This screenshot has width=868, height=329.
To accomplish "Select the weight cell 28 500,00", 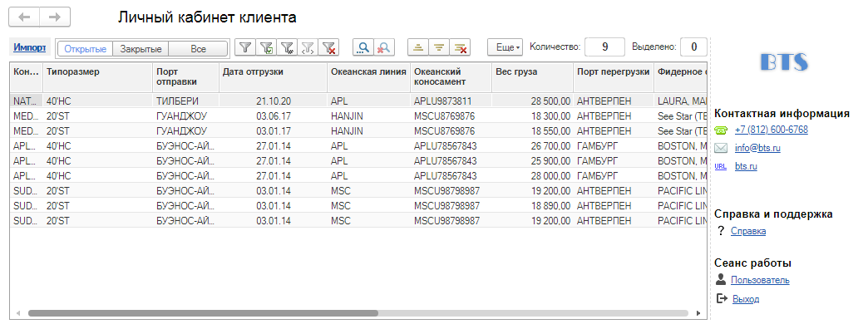I will (532, 101).
